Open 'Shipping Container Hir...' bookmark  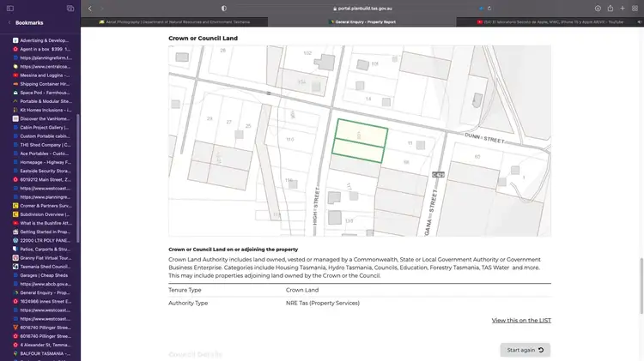(46, 84)
